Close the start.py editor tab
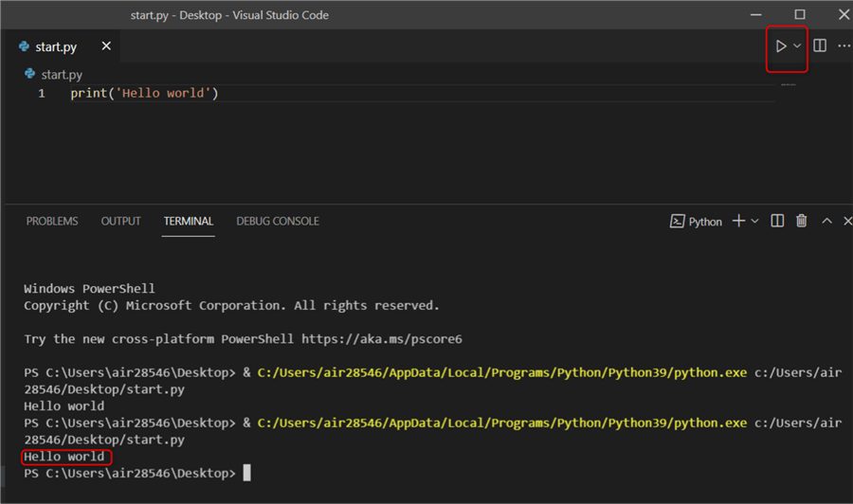 point(106,45)
